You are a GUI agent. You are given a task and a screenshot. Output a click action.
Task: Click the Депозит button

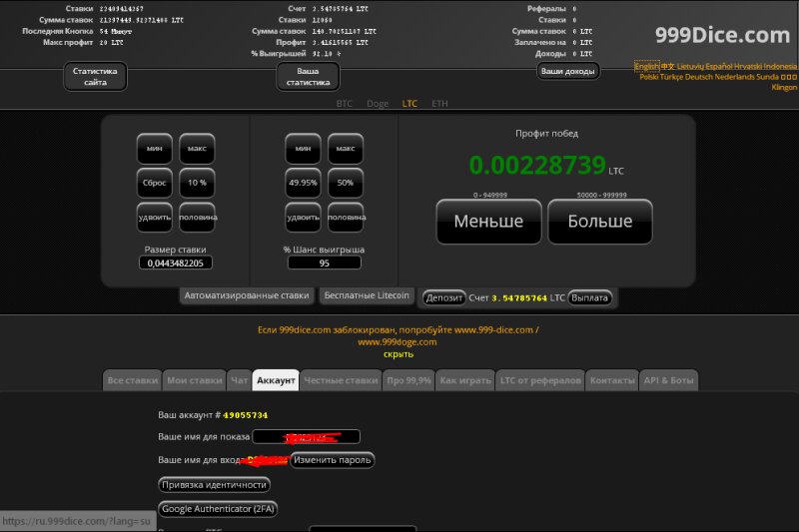pos(444,297)
